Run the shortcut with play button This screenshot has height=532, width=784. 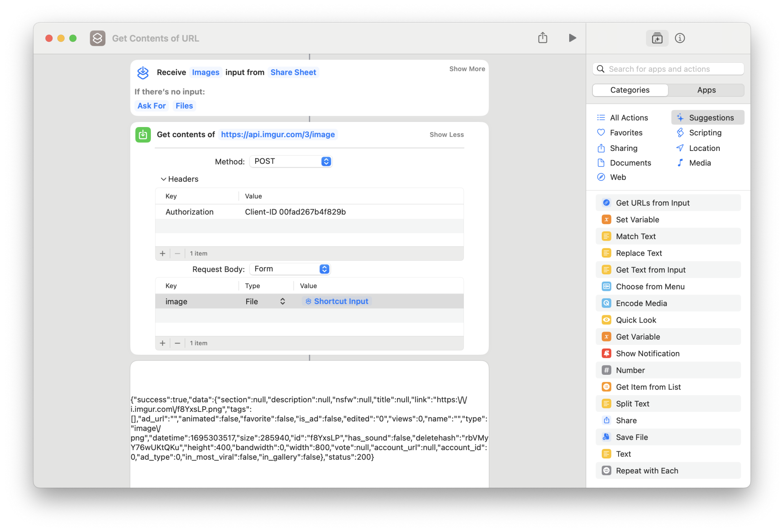pos(572,38)
